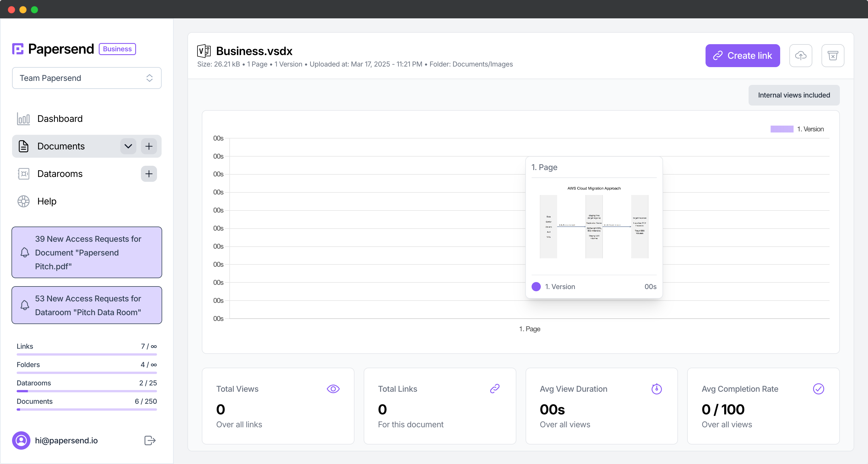This screenshot has height=464, width=868.
Task: Click the Datarooms usage progress bar
Action: pos(87,391)
